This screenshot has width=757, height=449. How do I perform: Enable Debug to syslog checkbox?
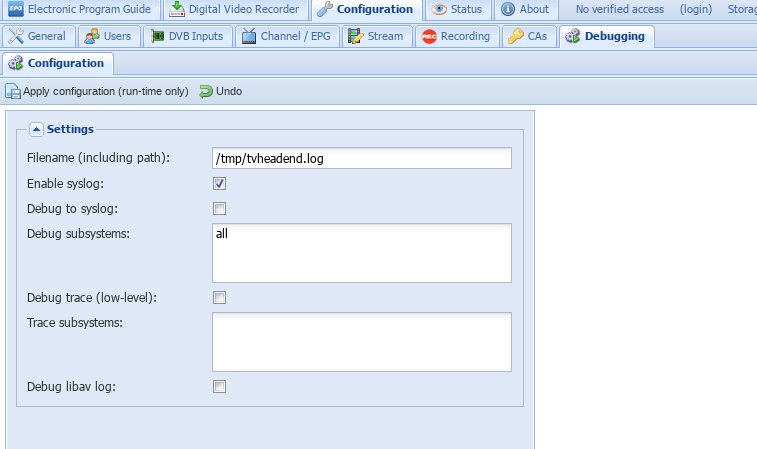[x=219, y=209]
